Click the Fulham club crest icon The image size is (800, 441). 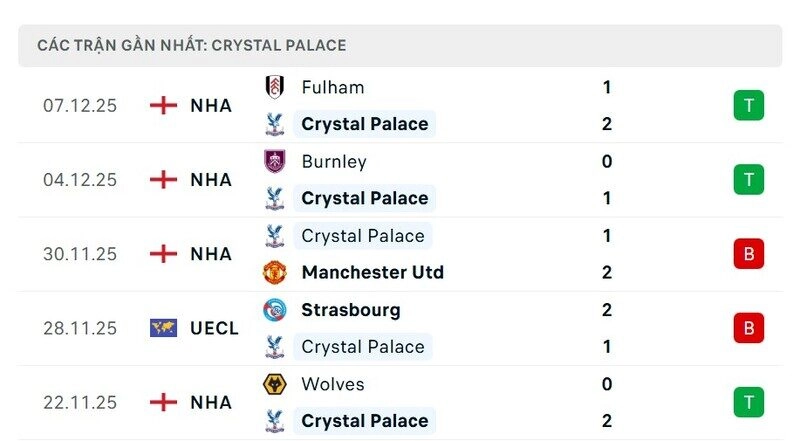pyautogui.click(x=274, y=87)
